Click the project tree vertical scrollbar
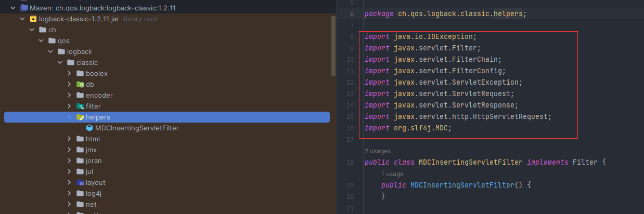Image resolution: width=644 pixels, height=214 pixels. click(333, 47)
